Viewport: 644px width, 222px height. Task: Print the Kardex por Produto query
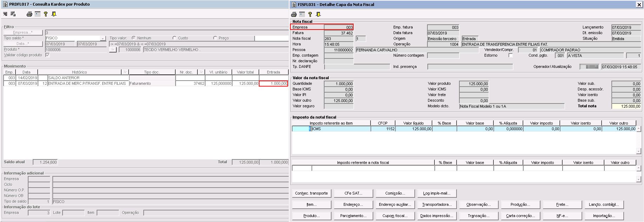29,14
